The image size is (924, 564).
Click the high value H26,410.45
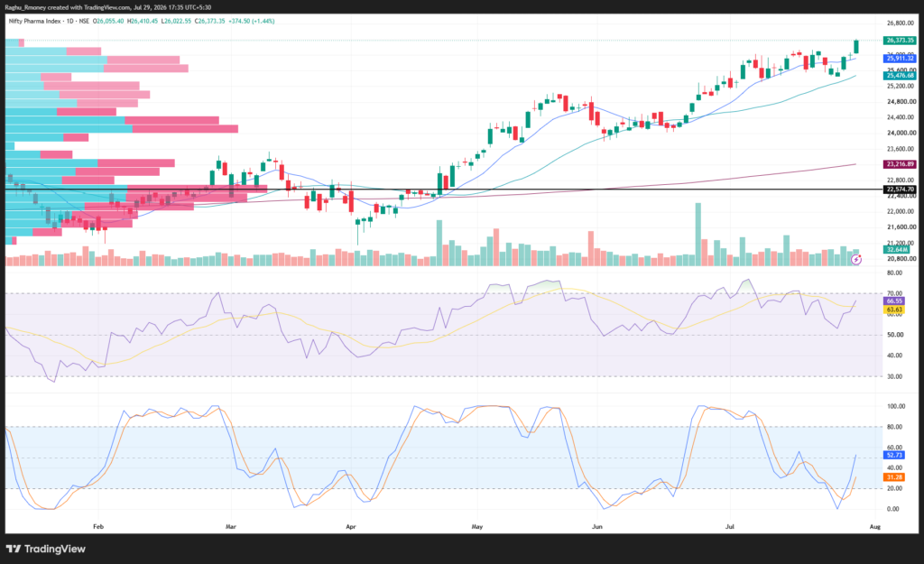[x=143, y=22]
